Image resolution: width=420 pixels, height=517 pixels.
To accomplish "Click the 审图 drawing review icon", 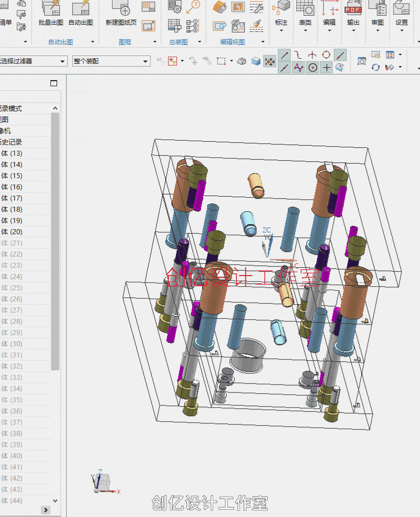I will tap(377, 8).
